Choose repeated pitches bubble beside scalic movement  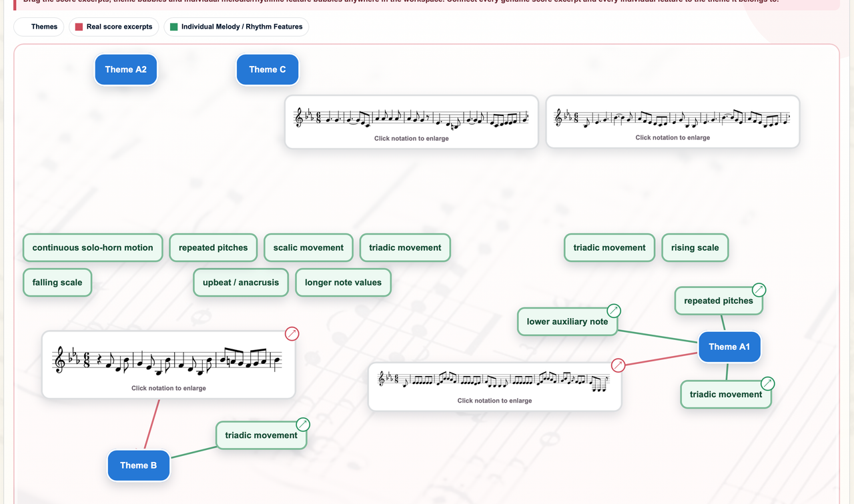[x=213, y=247]
